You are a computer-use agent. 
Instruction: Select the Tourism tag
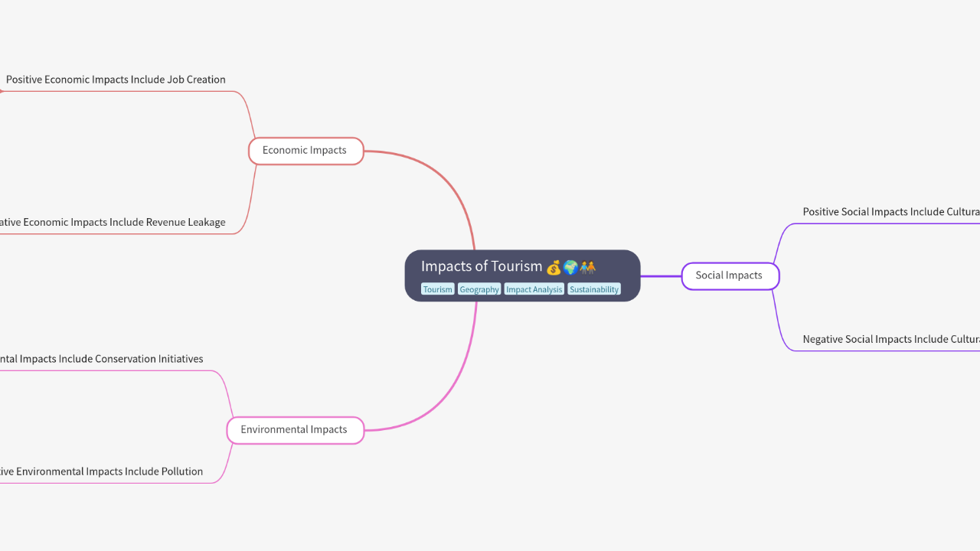(437, 289)
